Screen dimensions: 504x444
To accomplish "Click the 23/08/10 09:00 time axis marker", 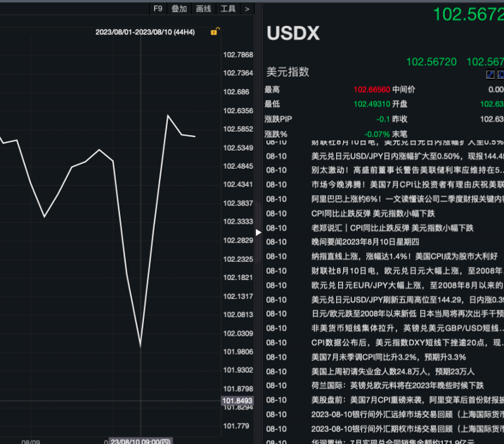I will point(141,440).
